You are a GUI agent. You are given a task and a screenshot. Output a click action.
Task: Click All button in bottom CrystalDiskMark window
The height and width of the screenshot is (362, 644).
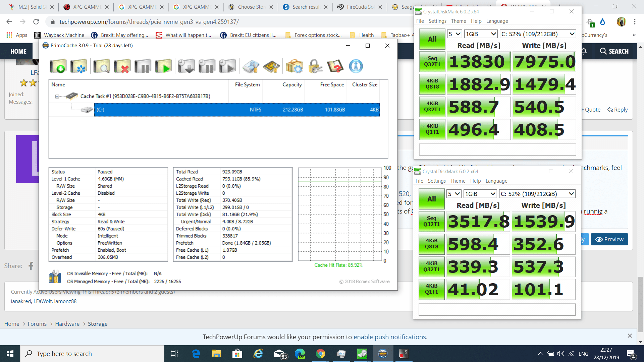[x=432, y=199]
